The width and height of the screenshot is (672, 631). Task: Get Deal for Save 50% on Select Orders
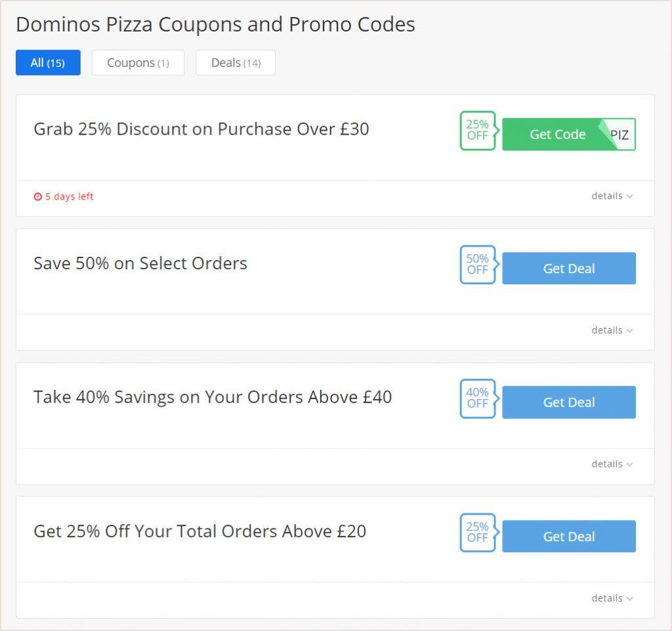[569, 269]
